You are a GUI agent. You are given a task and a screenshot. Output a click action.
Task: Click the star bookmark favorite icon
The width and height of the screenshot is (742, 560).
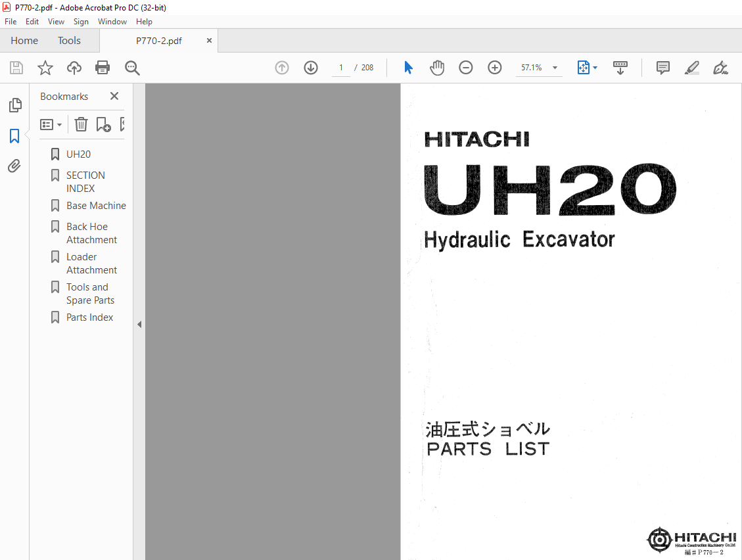point(45,68)
